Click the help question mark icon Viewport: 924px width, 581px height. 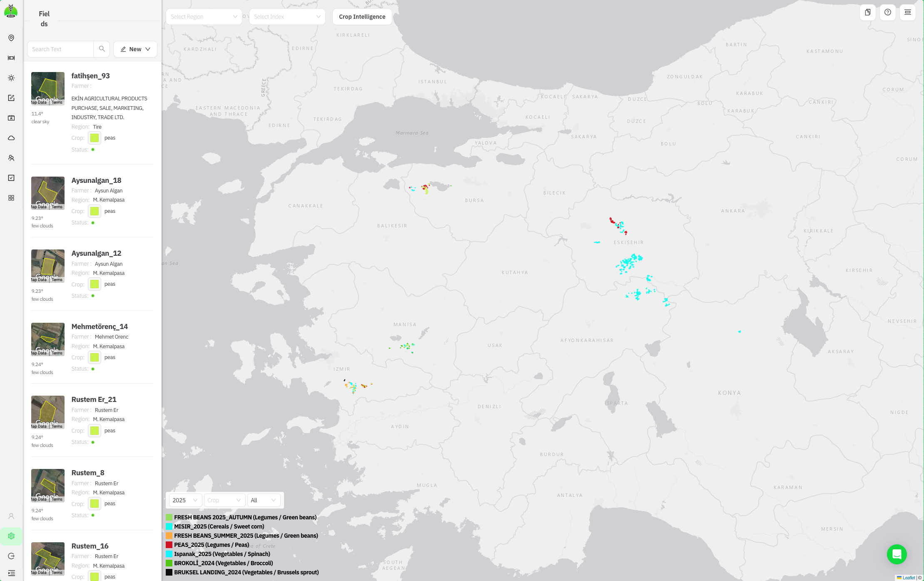tap(887, 12)
